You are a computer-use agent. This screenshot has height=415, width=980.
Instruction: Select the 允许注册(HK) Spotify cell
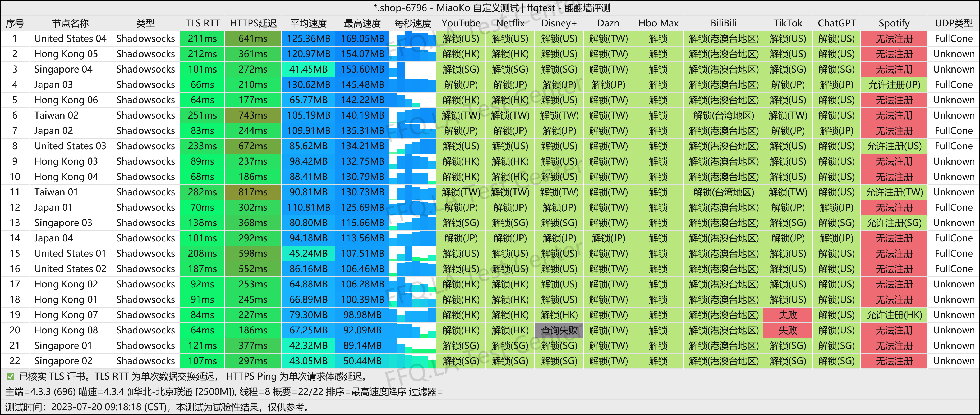(894, 315)
